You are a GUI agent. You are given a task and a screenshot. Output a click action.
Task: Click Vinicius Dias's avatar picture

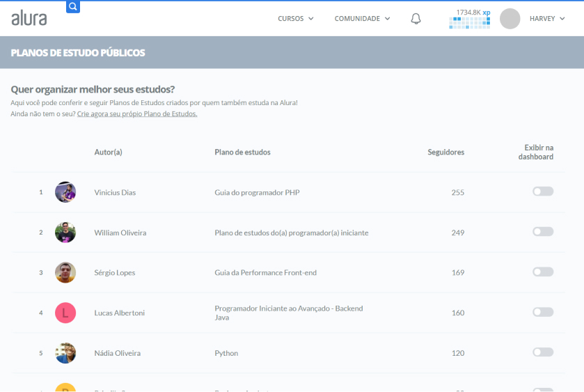point(65,192)
